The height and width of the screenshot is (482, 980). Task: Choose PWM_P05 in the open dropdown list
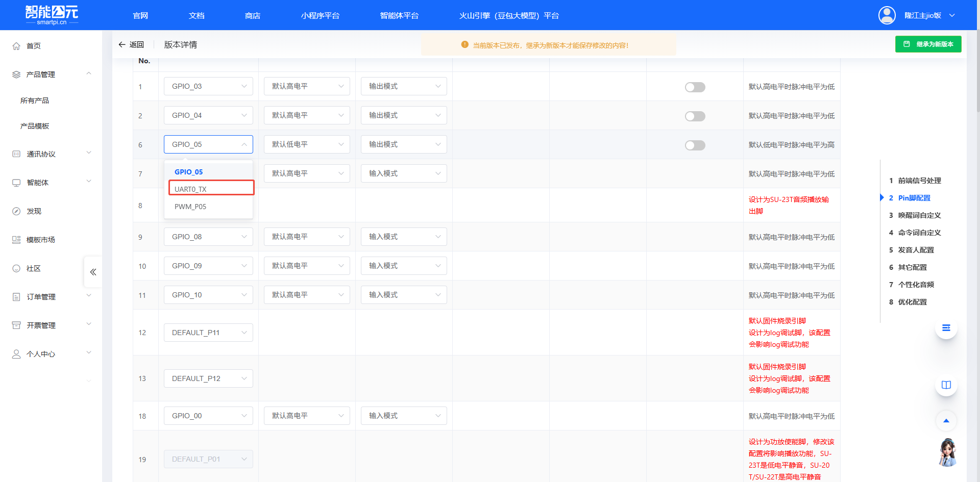point(190,207)
